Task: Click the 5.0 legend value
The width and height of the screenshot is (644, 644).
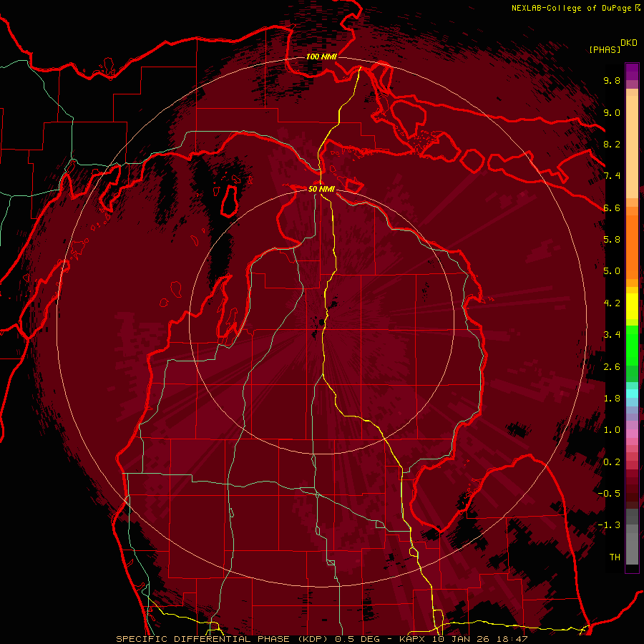Action: (612, 271)
